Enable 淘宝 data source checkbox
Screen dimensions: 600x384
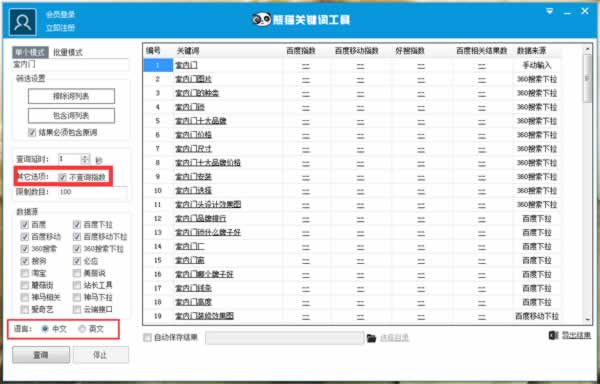tap(25, 273)
